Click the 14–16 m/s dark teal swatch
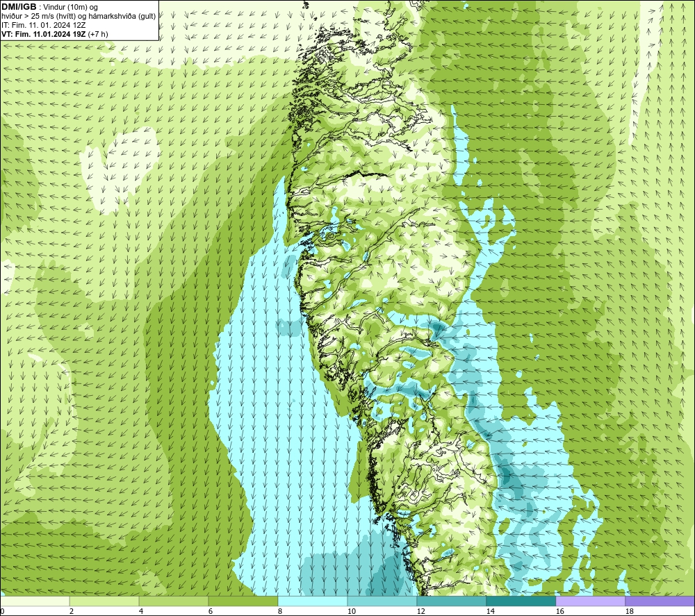 point(521,601)
